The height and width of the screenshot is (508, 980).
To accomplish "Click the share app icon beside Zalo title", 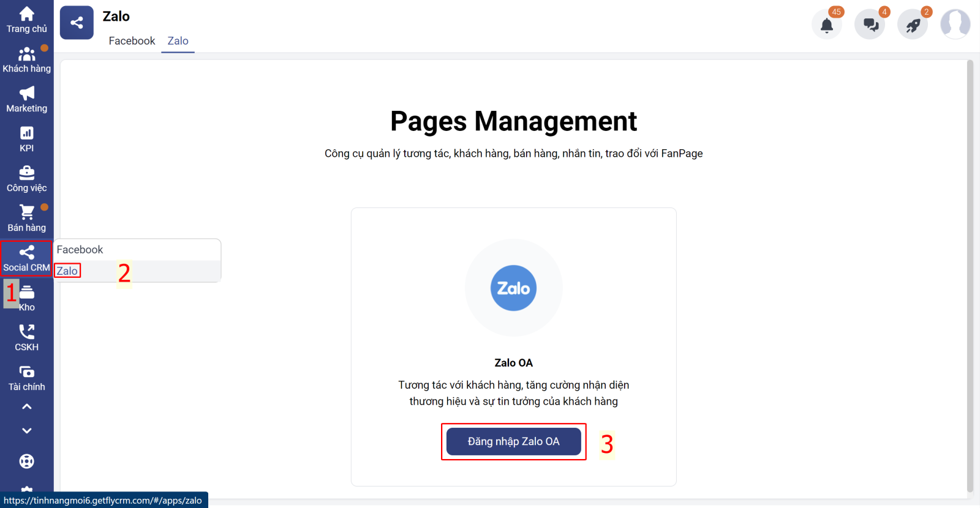I will 77,23.
